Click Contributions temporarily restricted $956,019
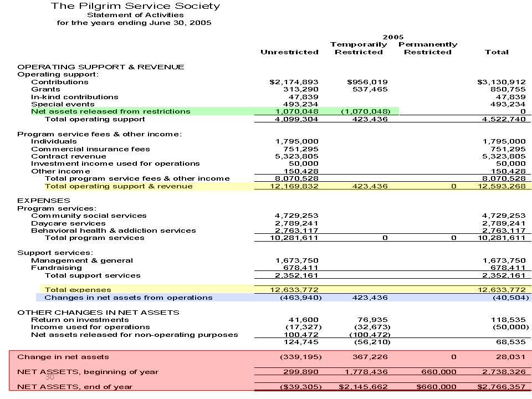The image size is (532, 399). (x=367, y=82)
